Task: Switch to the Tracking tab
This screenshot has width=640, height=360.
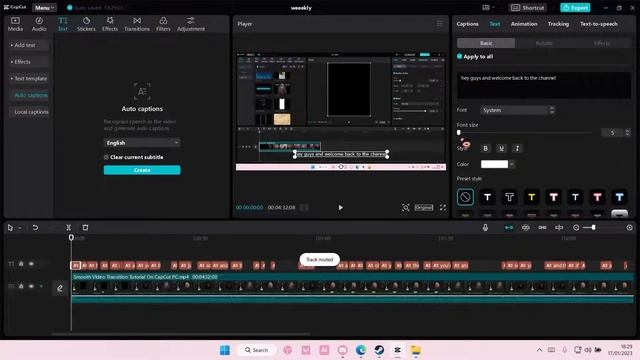Action: point(558,24)
